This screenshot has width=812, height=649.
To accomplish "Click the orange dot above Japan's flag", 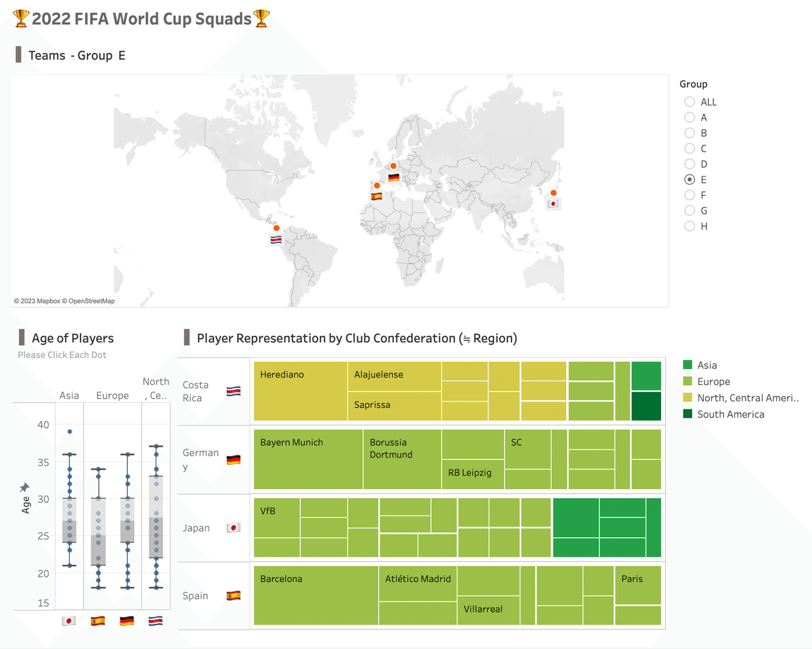I will [554, 193].
